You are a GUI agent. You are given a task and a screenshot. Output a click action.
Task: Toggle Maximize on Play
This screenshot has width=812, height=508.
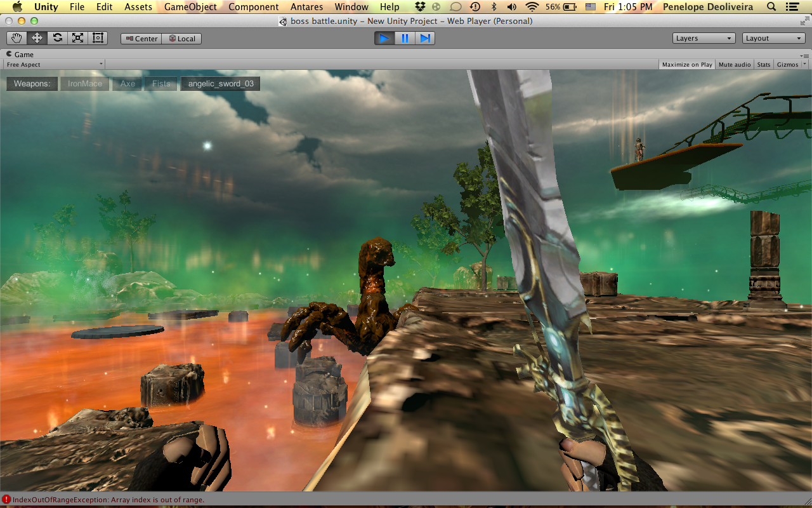pyautogui.click(x=687, y=65)
